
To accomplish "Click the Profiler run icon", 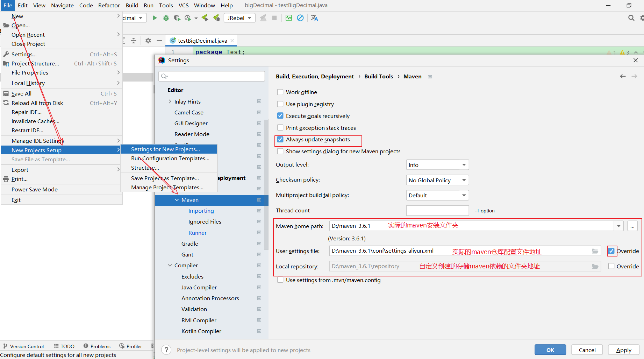I will pyautogui.click(x=188, y=18).
